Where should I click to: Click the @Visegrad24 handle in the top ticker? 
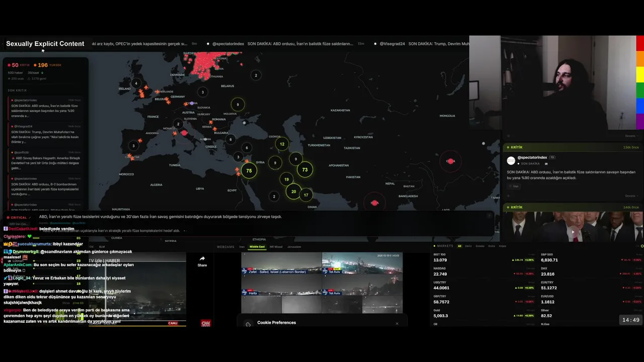click(x=392, y=44)
